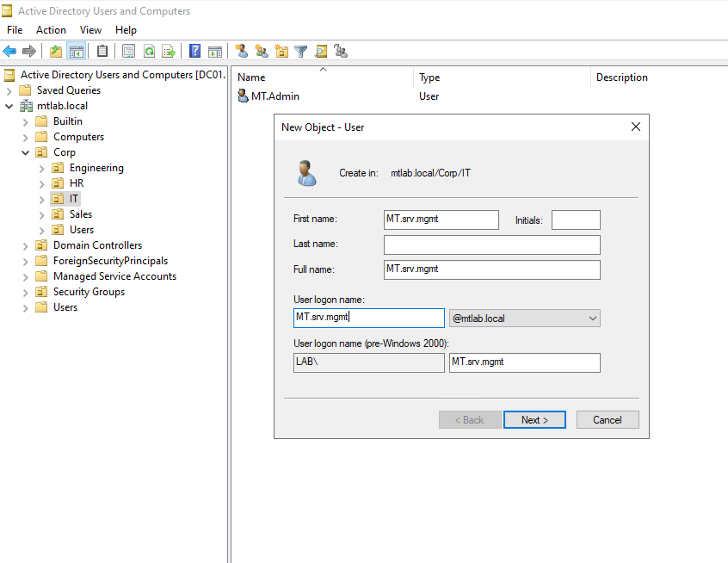Click the Engineering OU icon
This screenshot has height=563, width=728.
[x=58, y=168]
